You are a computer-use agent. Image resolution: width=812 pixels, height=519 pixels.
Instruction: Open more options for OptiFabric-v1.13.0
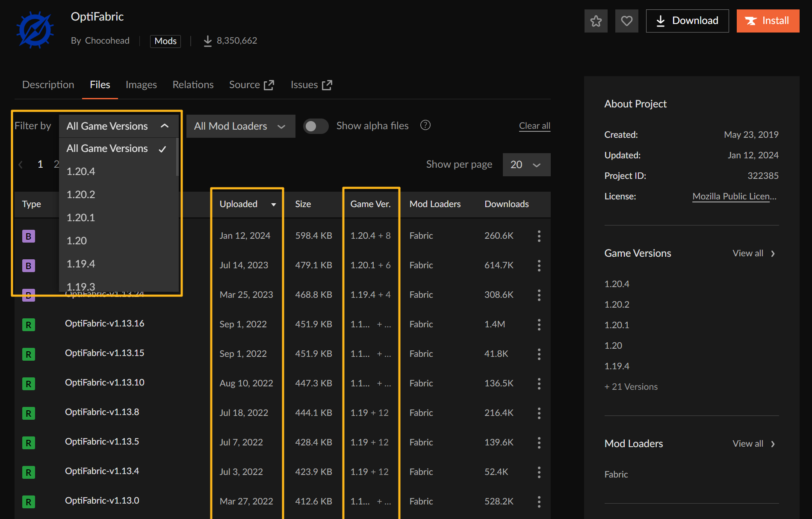[539, 502]
